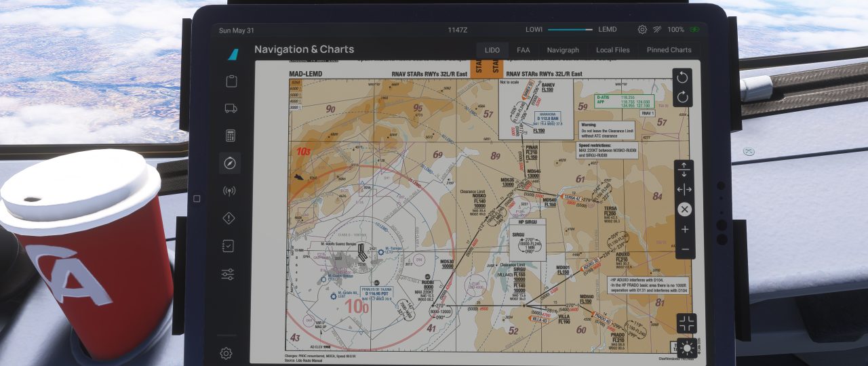Image resolution: width=868 pixels, height=366 pixels.
Task: Click the MAD-LEMD chart title
Action: [306, 73]
